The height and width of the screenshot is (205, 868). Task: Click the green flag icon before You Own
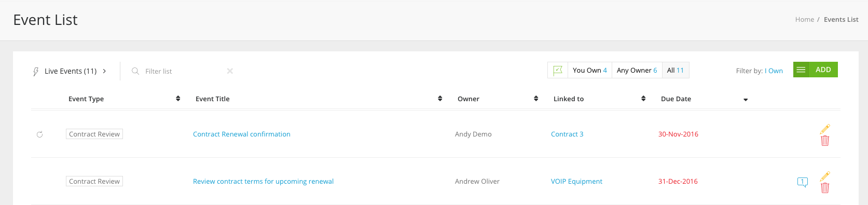pos(558,70)
